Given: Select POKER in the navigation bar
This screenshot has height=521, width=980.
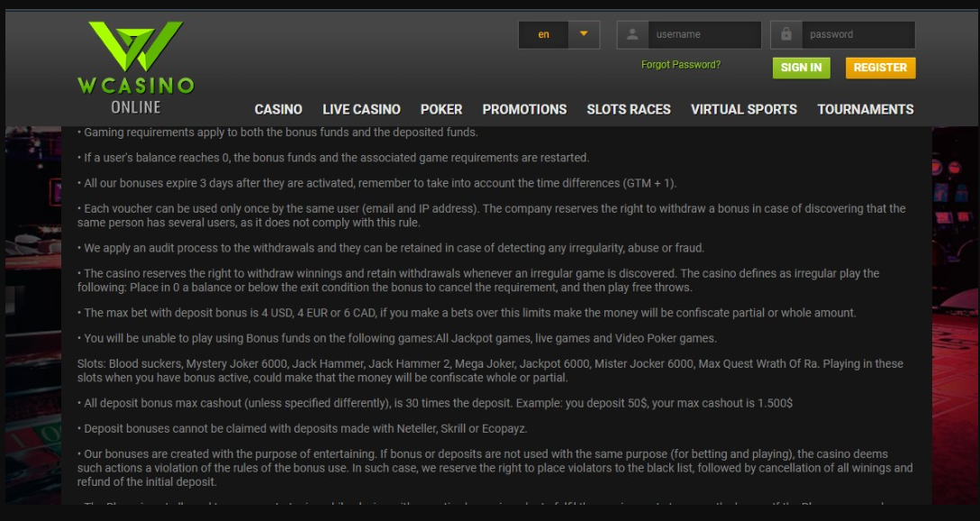Looking at the screenshot, I should (441, 109).
